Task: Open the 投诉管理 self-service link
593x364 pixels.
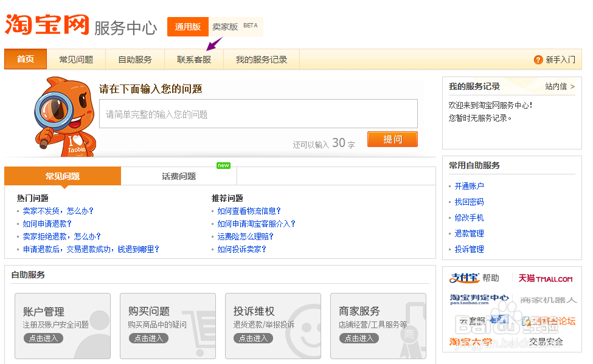Action: (469, 250)
